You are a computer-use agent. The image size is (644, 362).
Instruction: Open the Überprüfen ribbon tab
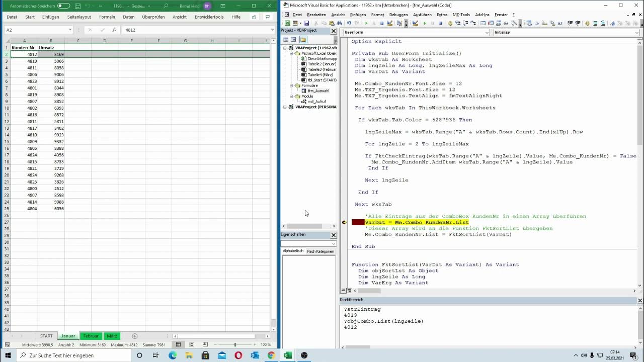pos(153,17)
